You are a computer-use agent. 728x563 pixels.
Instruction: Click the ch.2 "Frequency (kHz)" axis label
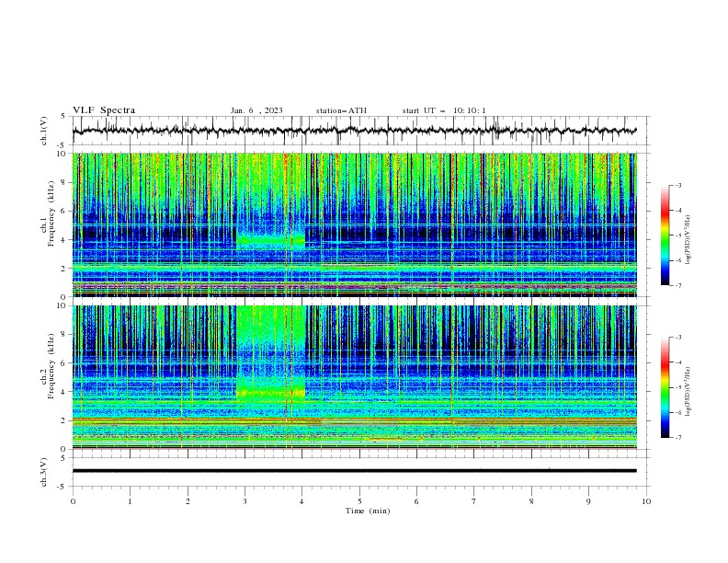[x=51, y=366]
